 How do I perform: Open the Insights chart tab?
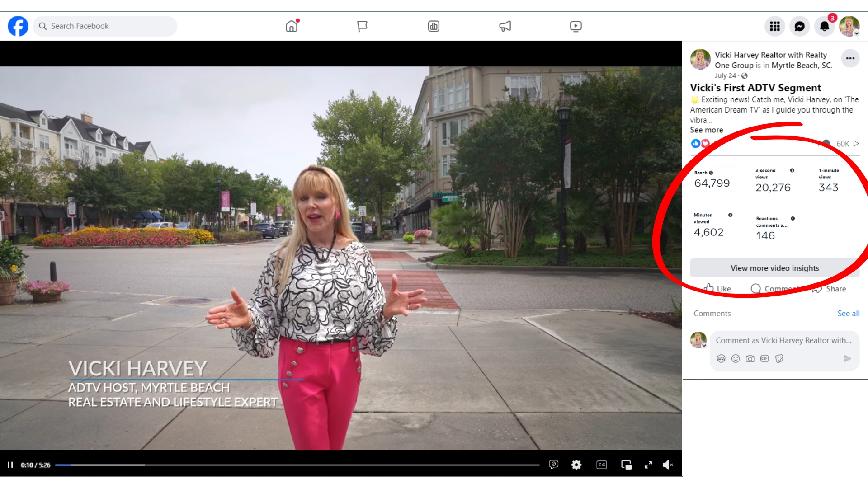coord(434,26)
